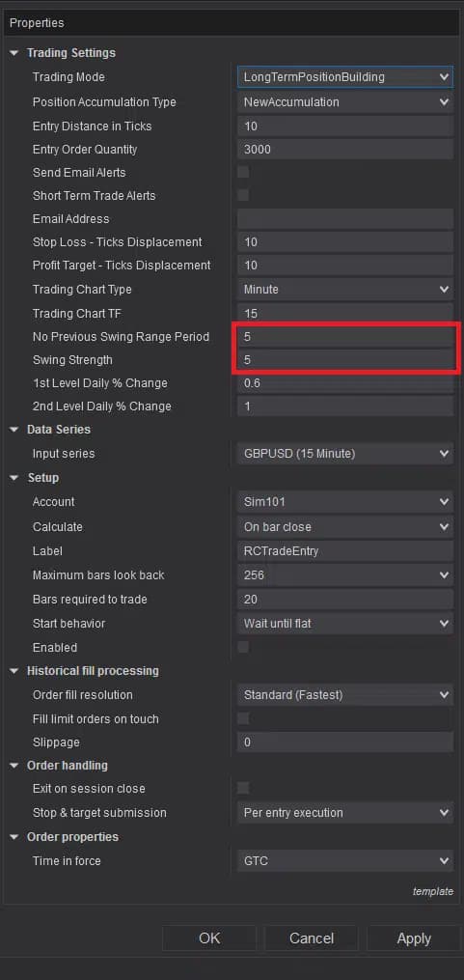Collapse the Order handling section
This screenshot has height=980, width=464.
(14, 766)
